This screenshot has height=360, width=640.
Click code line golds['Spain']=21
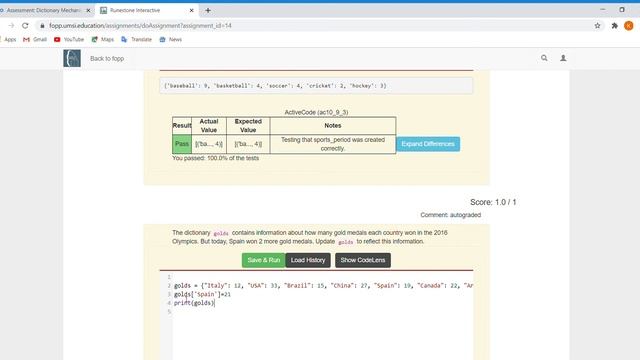coord(202,294)
